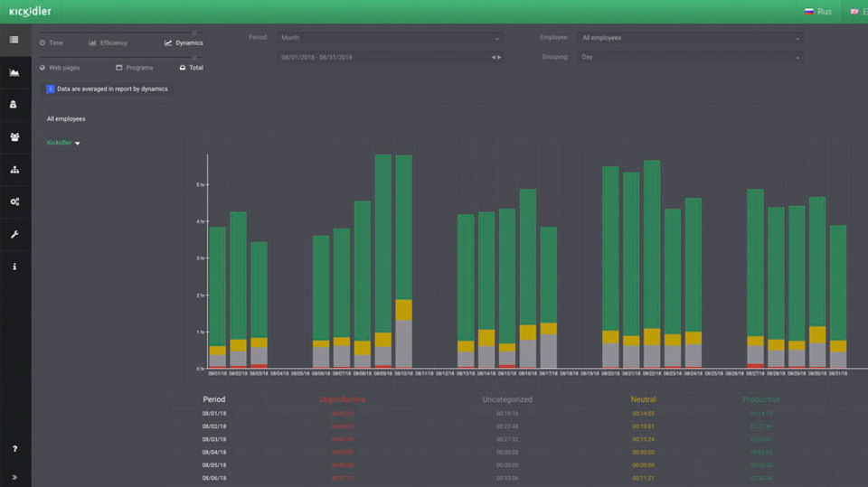The width and height of the screenshot is (868, 487).
Task: Click the Kickidler logo
Action: pos(30,11)
